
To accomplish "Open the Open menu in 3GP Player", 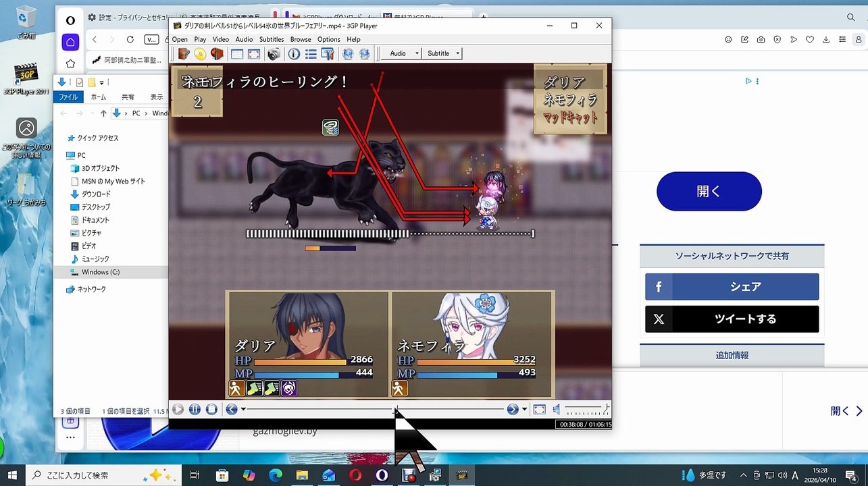I will click(x=180, y=39).
